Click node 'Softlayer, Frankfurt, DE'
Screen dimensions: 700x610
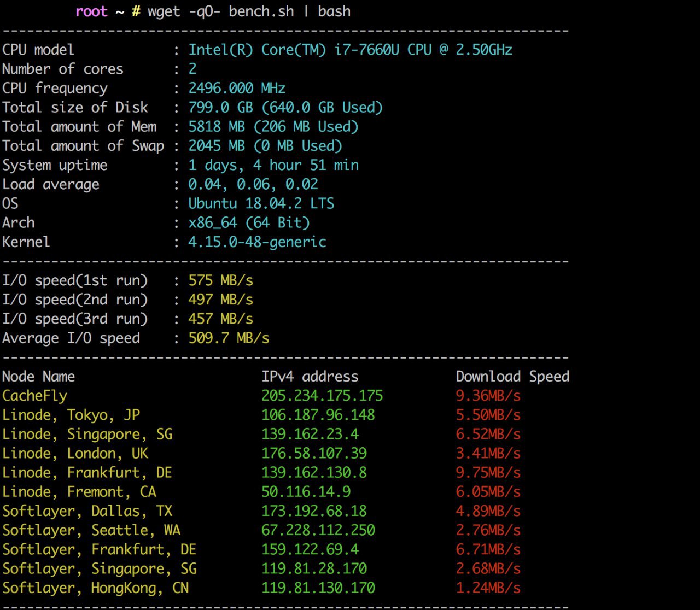pos(100,549)
